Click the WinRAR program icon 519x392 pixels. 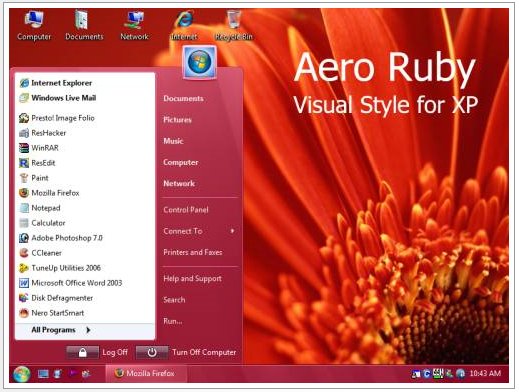[x=24, y=148]
